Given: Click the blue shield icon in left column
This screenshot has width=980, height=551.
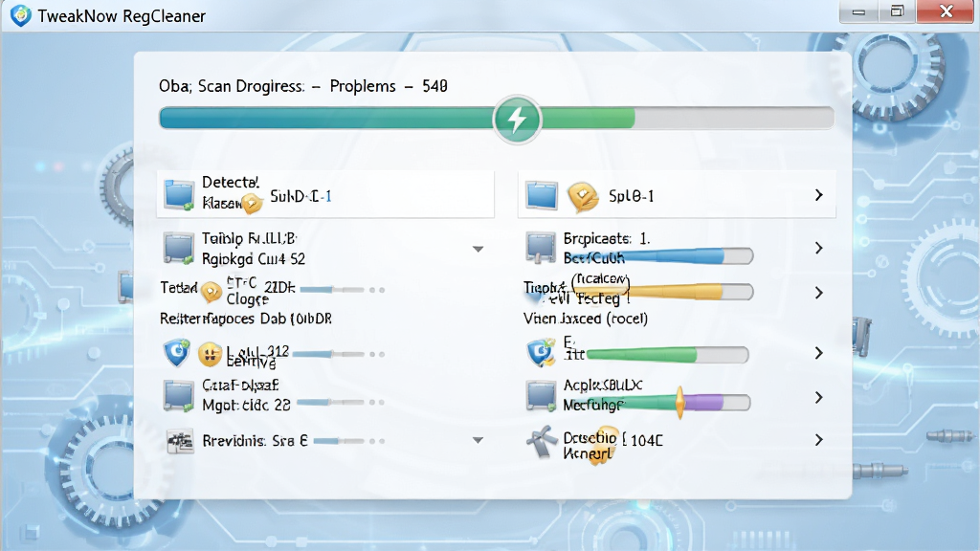Looking at the screenshot, I should [177, 353].
